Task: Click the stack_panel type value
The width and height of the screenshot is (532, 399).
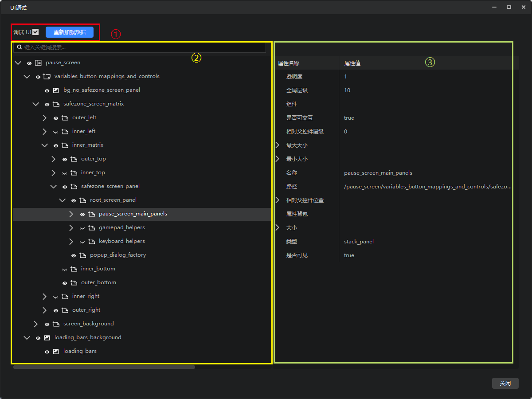Action: [359, 242]
